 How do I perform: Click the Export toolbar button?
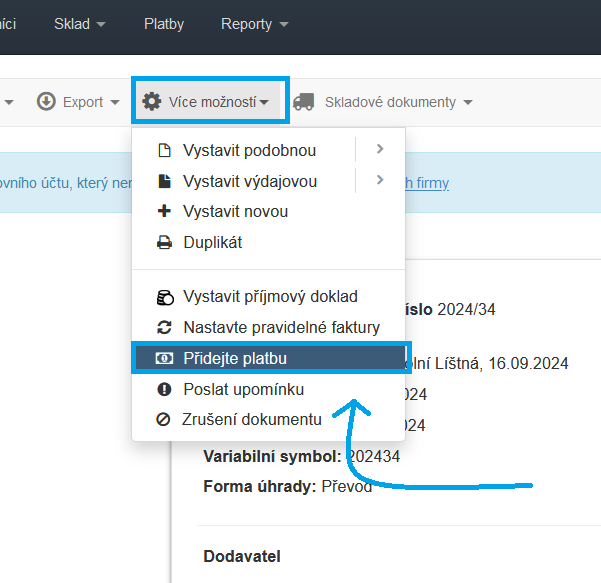point(79,101)
